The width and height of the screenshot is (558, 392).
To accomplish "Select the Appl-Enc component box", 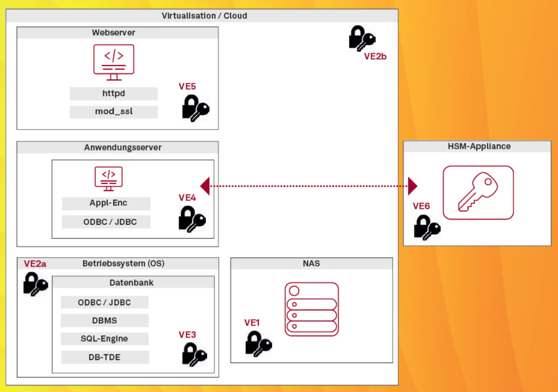I will pyautogui.click(x=106, y=203).
